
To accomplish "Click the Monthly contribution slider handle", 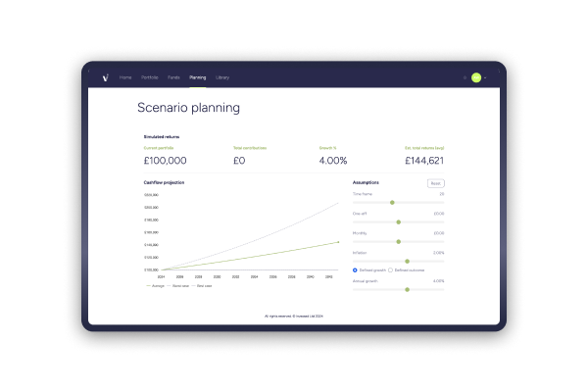I will [399, 241].
